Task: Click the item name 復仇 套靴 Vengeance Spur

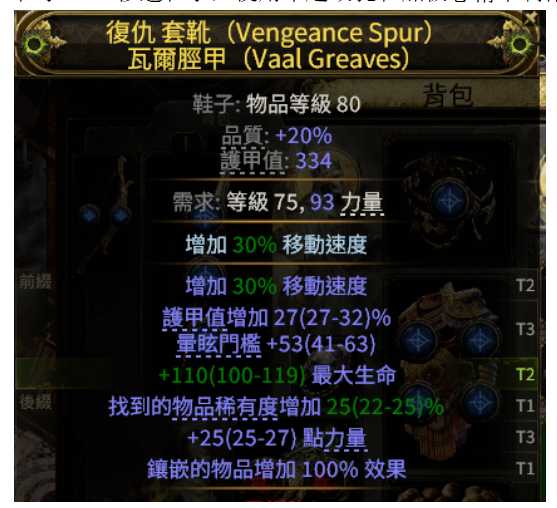Action: coord(269,33)
